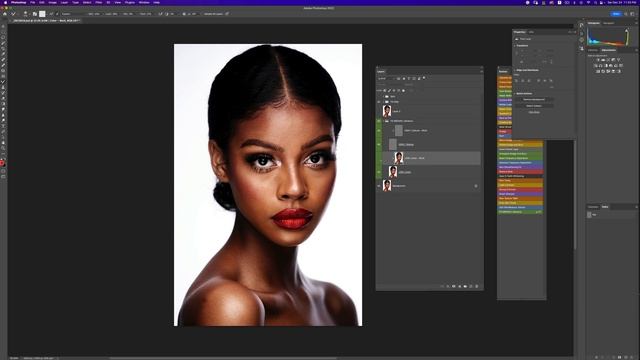Select the Background layer thumbnail
Screen dimensions: 640x360
pos(387,186)
